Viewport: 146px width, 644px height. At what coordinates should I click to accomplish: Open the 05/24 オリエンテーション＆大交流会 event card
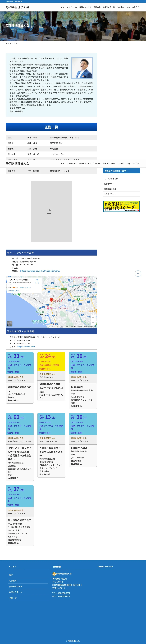click(51, 376)
